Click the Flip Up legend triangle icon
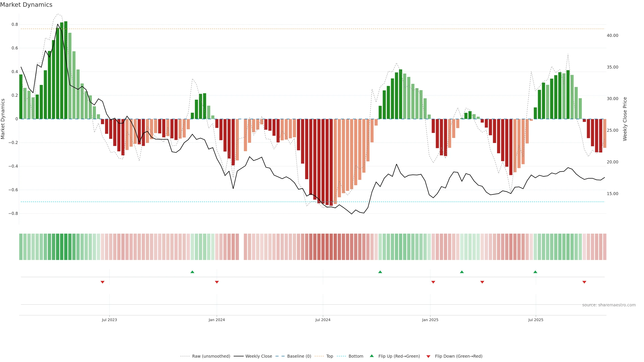This screenshot has height=362, width=644. [x=372, y=356]
